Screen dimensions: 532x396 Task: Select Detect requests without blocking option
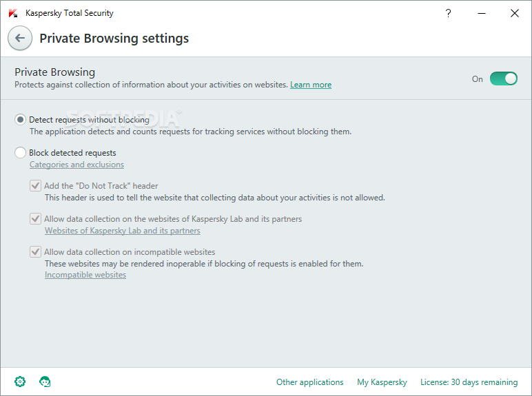21,120
